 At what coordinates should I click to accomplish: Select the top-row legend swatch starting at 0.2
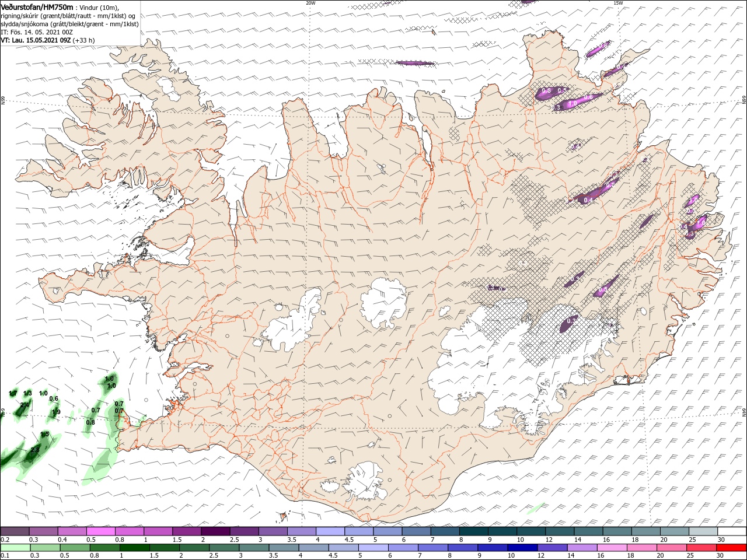15,531
